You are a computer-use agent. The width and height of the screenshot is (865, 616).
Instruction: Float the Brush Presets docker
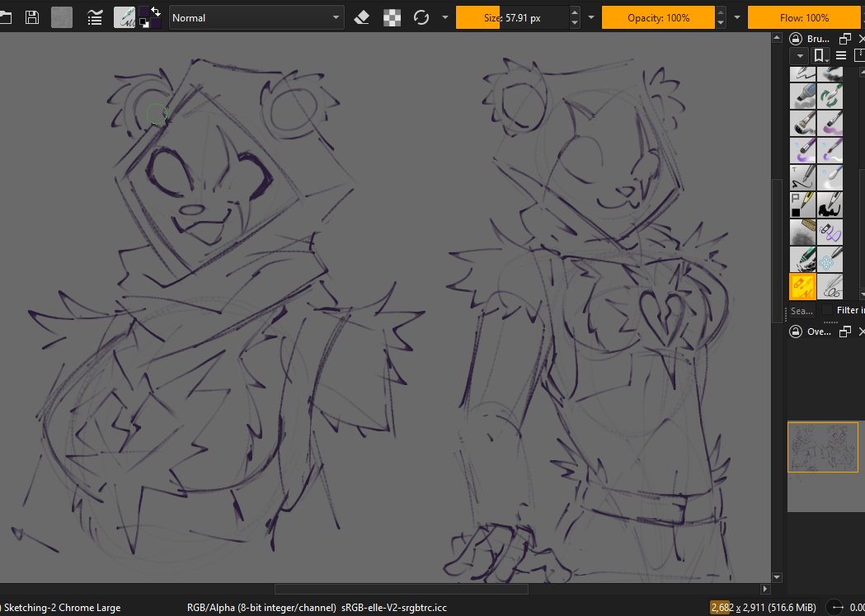coord(844,39)
